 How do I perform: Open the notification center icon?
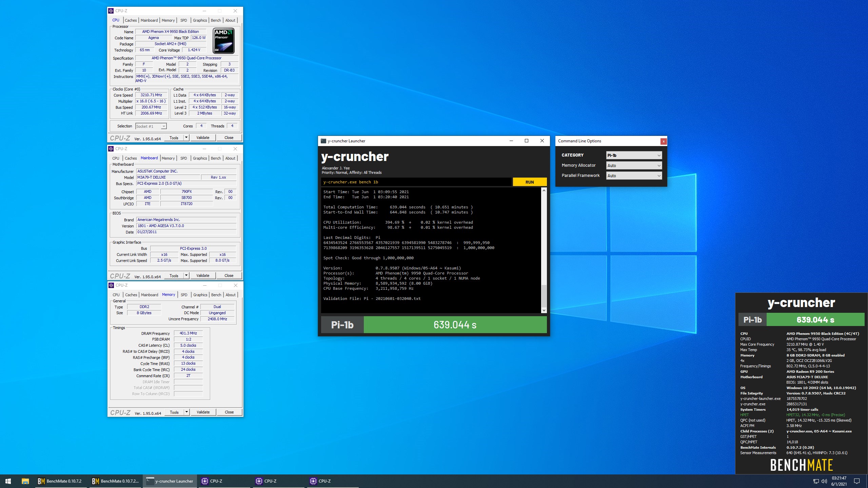[856, 481]
